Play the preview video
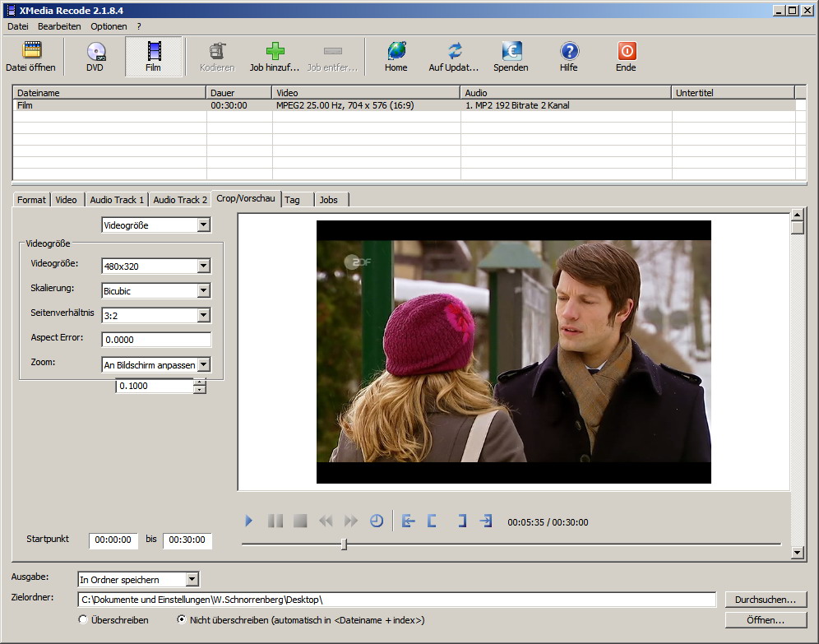The width and height of the screenshot is (819, 644). pyautogui.click(x=248, y=521)
